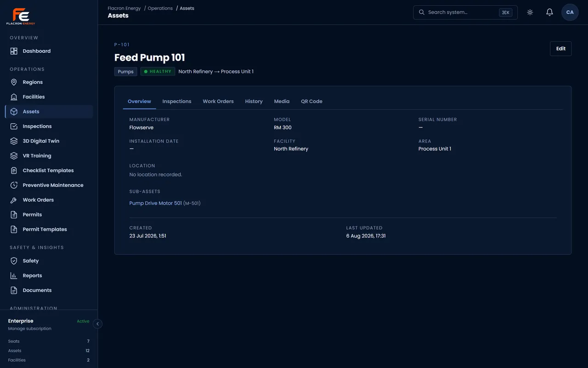This screenshot has height=368, width=588.
Task: Click the Assets breadcrumb
Action: tap(187, 8)
